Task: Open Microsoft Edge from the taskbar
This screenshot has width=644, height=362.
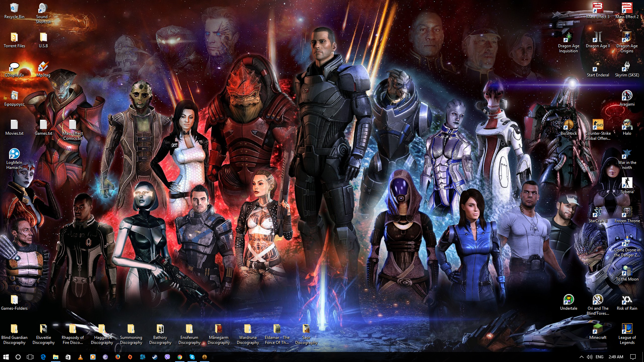Action: point(43,357)
